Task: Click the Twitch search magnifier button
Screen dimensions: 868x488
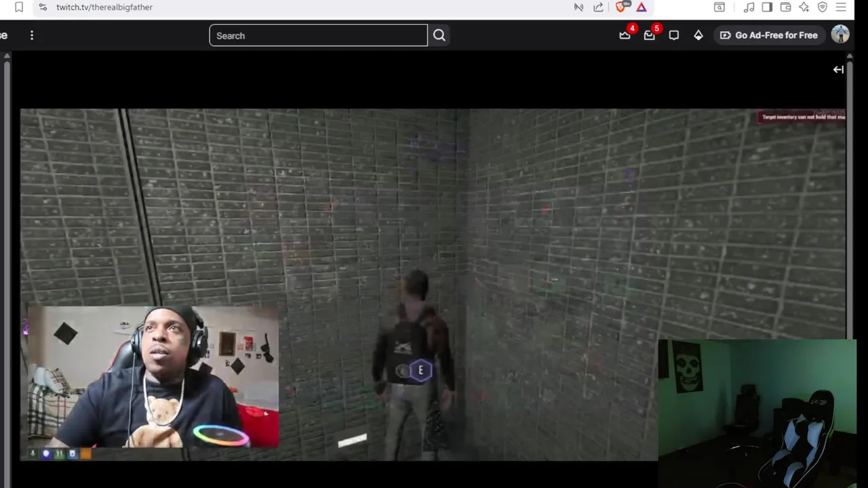Action: point(439,35)
